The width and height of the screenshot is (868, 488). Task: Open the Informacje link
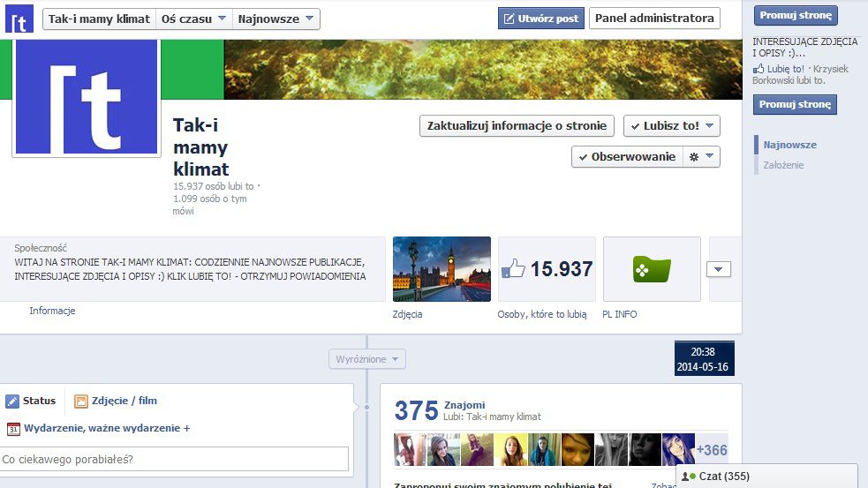click(x=52, y=311)
